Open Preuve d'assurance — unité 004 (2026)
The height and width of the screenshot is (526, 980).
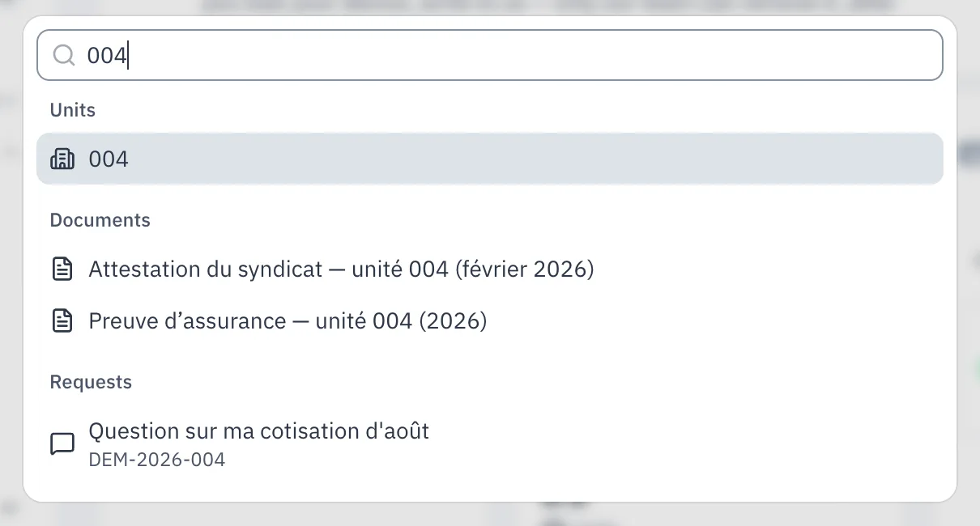pos(490,321)
